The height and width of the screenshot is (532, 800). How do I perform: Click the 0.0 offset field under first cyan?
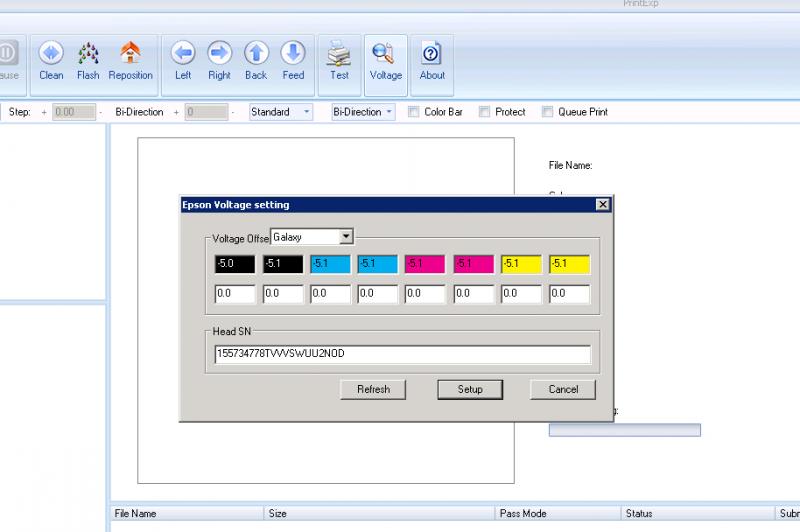point(330,294)
